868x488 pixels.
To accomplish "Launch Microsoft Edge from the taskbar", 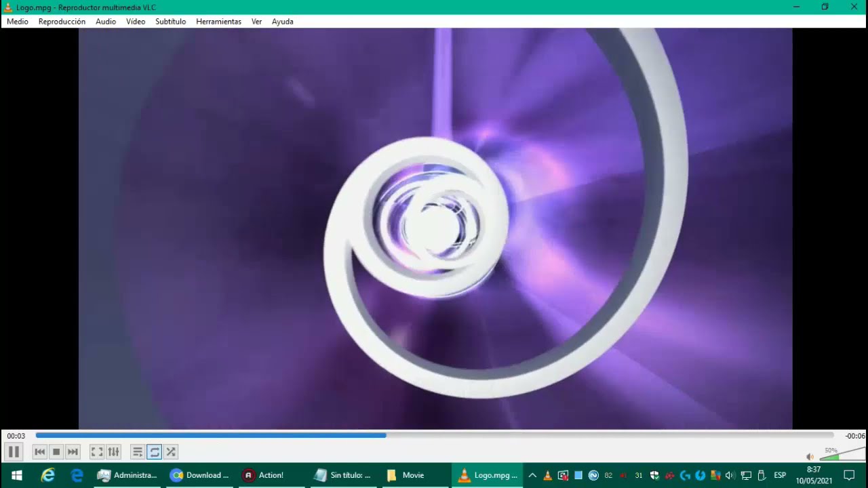I will tap(77, 475).
